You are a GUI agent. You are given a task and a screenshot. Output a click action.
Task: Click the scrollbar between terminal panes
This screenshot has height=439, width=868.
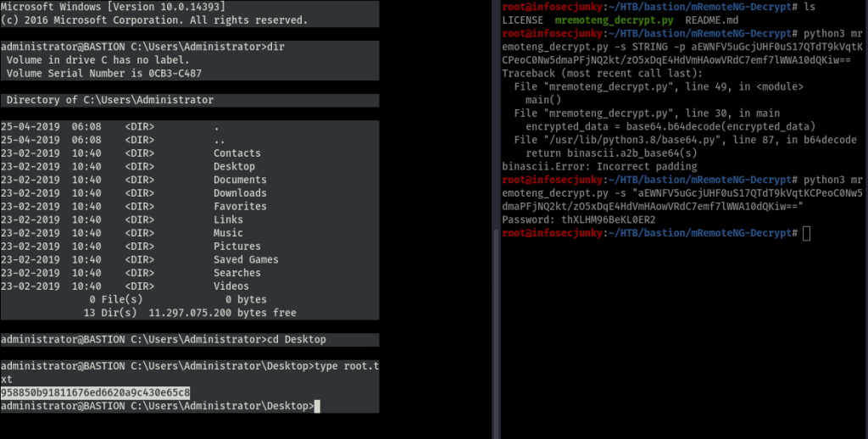(496, 332)
